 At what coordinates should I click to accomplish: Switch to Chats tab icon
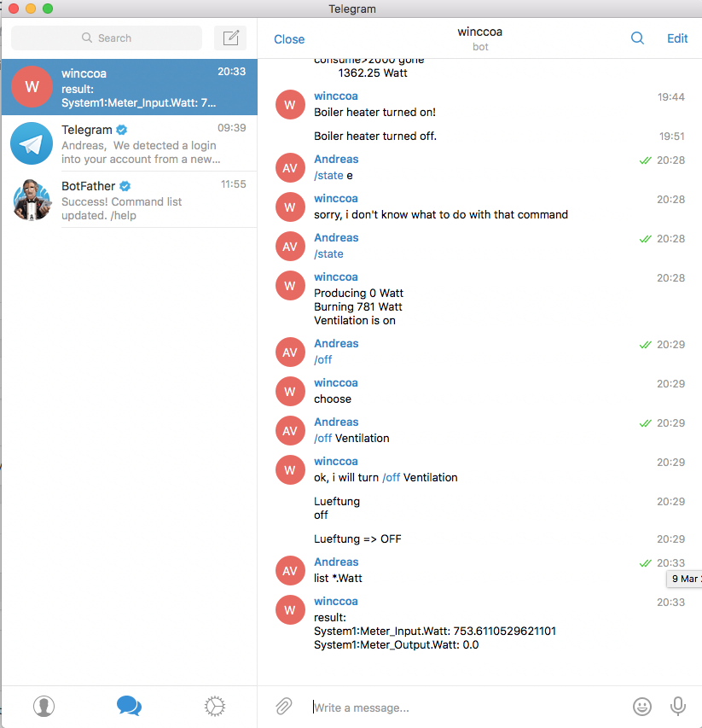point(129,706)
